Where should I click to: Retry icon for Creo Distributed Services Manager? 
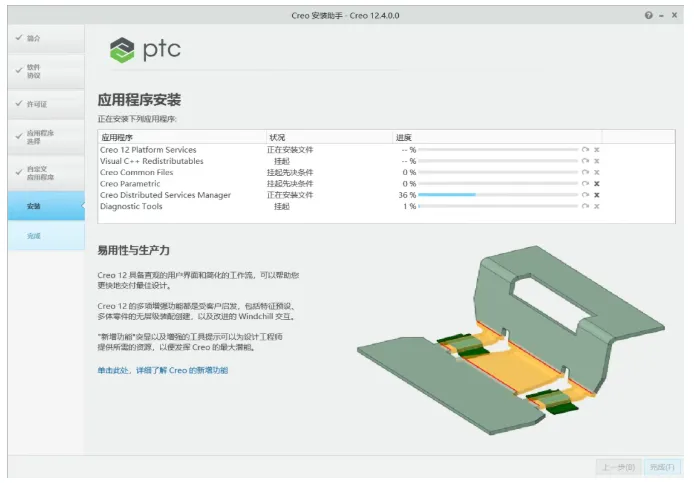tap(585, 195)
